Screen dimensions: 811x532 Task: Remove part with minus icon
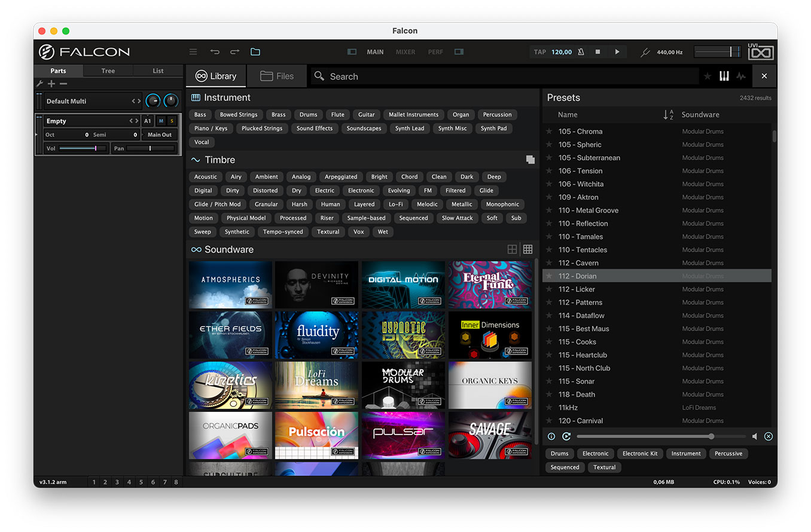click(x=63, y=84)
